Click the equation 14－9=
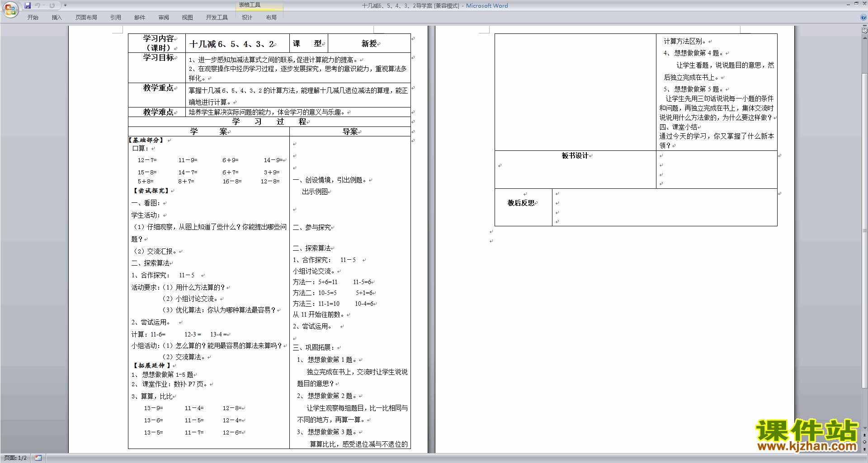The width and height of the screenshot is (868, 463). point(274,160)
